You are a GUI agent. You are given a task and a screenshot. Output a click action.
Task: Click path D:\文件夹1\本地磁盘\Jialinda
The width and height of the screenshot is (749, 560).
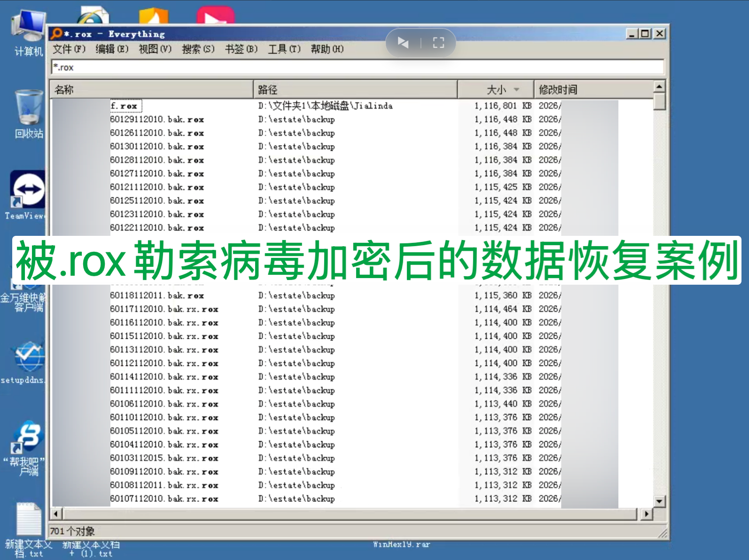[325, 106]
